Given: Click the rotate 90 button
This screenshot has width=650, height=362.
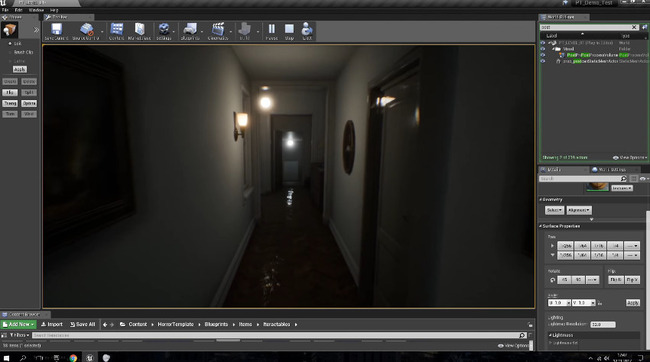Looking at the screenshot, I should point(578,280).
